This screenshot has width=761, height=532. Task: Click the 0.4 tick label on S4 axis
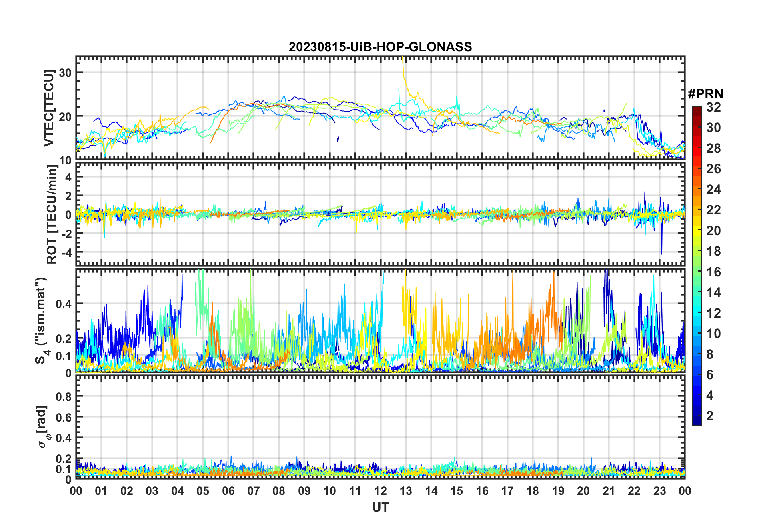click(64, 304)
